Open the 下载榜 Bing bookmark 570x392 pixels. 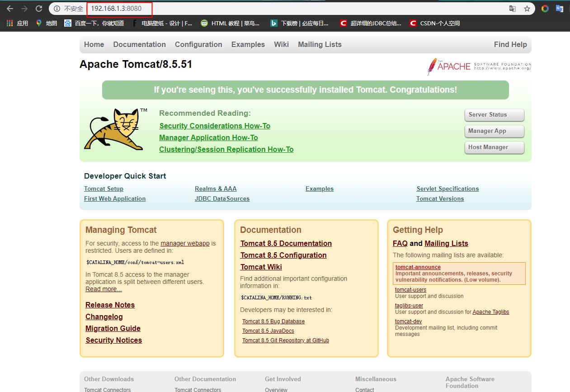[x=299, y=23]
